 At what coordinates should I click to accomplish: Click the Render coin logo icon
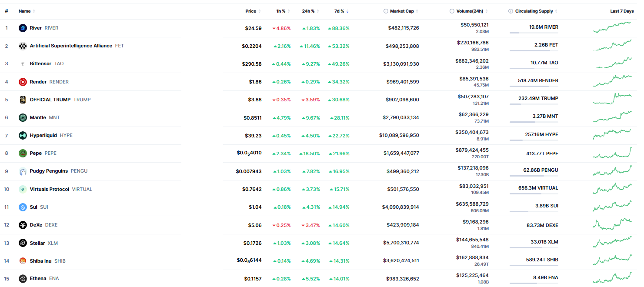click(23, 82)
